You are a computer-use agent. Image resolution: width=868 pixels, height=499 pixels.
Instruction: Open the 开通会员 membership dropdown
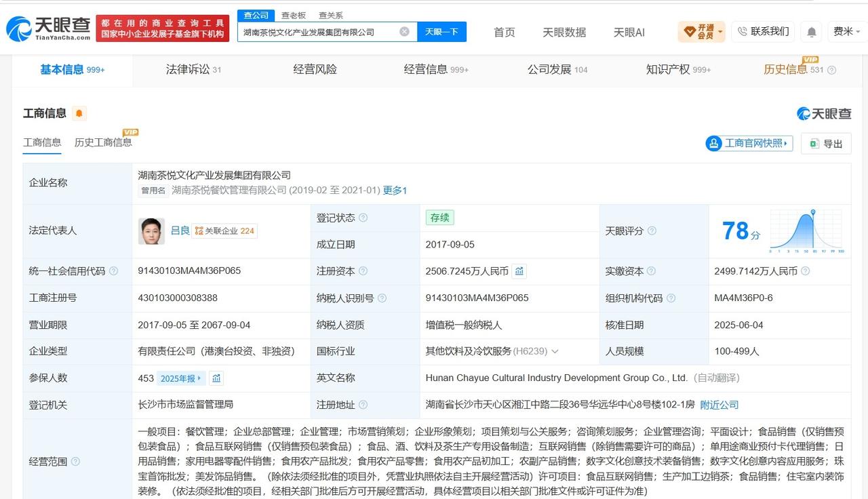pyautogui.click(x=701, y=31)
